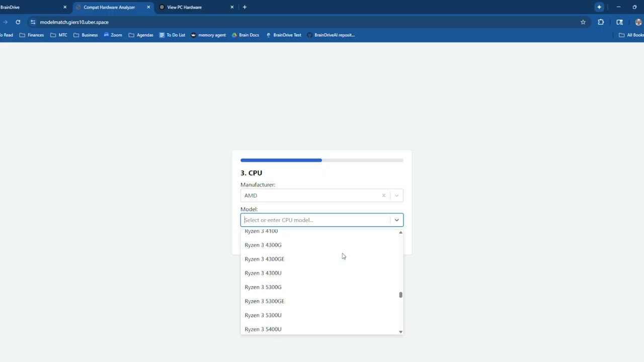This screenshot has width=644, height=362.
Task: Bookmark this page with star icon
Action: click(583, 22)
